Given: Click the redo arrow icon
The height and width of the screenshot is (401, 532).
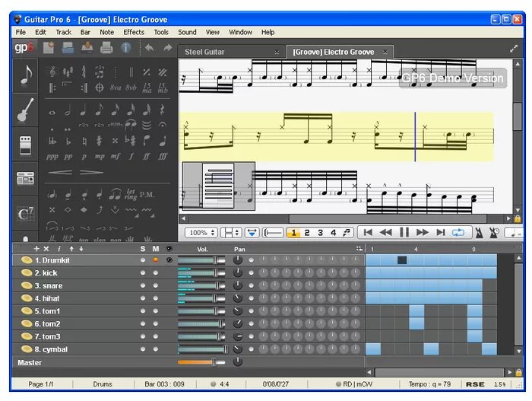Looking at the screenshot, I should tap(168, 48).
